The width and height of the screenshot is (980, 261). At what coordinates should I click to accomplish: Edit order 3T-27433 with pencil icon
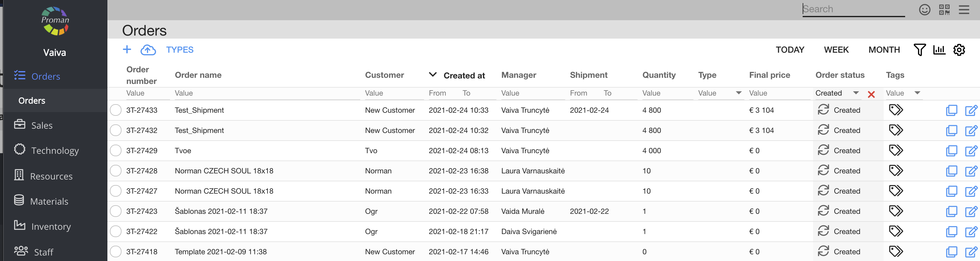click(x=971, y=111)
